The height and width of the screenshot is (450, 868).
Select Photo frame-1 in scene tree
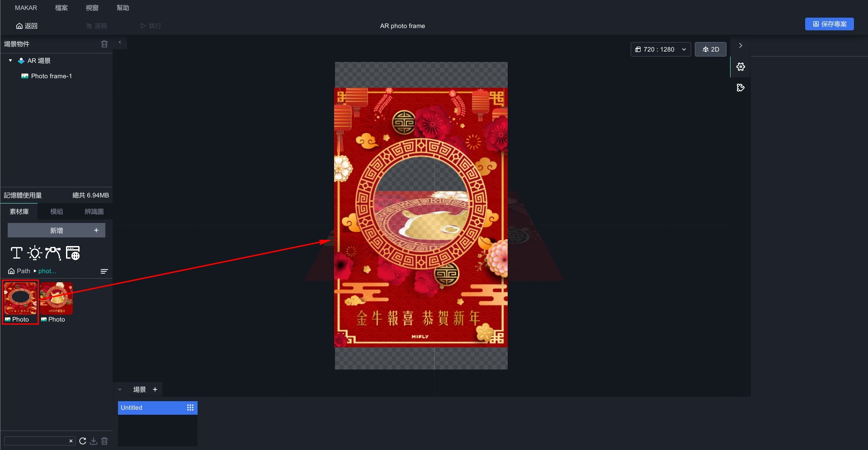(51, 76)
